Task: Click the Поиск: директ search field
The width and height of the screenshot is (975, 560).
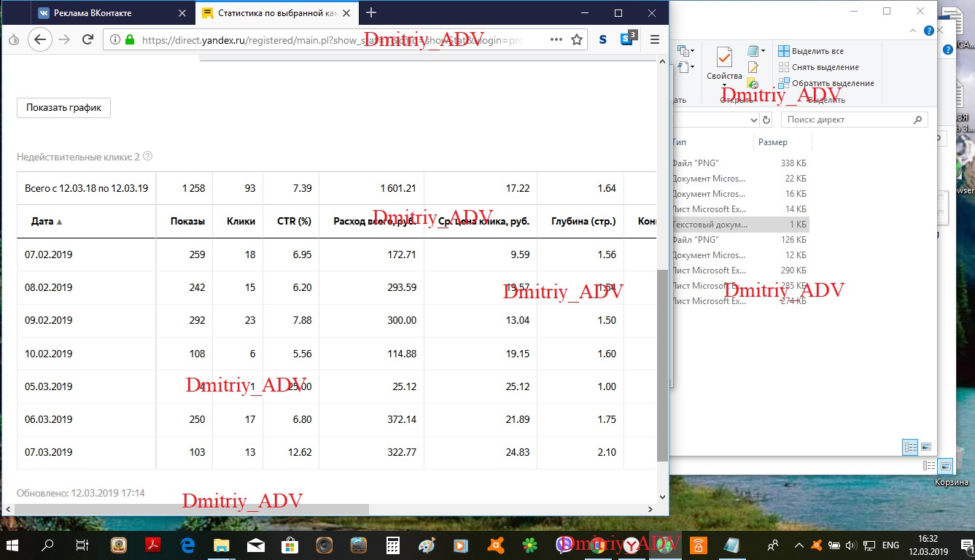Action: (854, 120)
